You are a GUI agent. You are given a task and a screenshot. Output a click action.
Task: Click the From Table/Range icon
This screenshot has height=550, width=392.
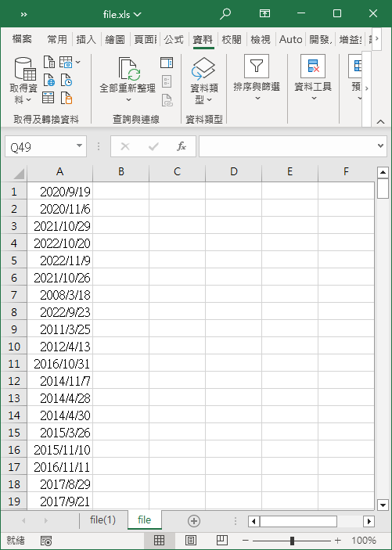49,98
